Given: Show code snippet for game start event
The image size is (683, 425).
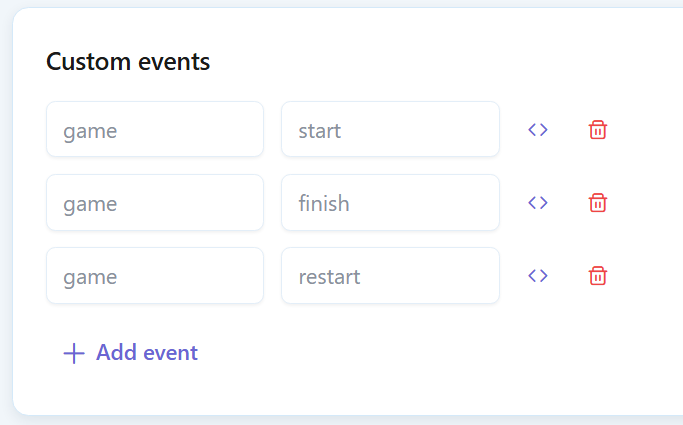Looking at the screenshot, I should [538, 130].
